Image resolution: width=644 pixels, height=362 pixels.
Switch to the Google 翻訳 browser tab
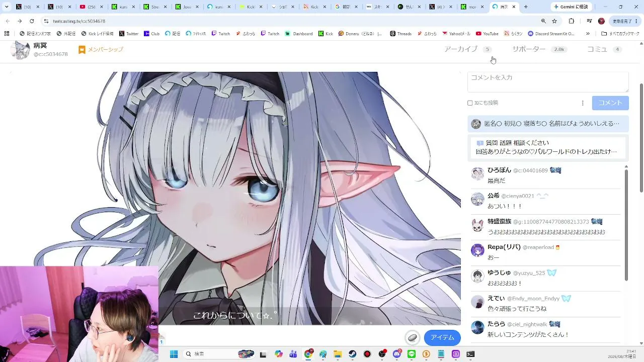tap(345, 7)
